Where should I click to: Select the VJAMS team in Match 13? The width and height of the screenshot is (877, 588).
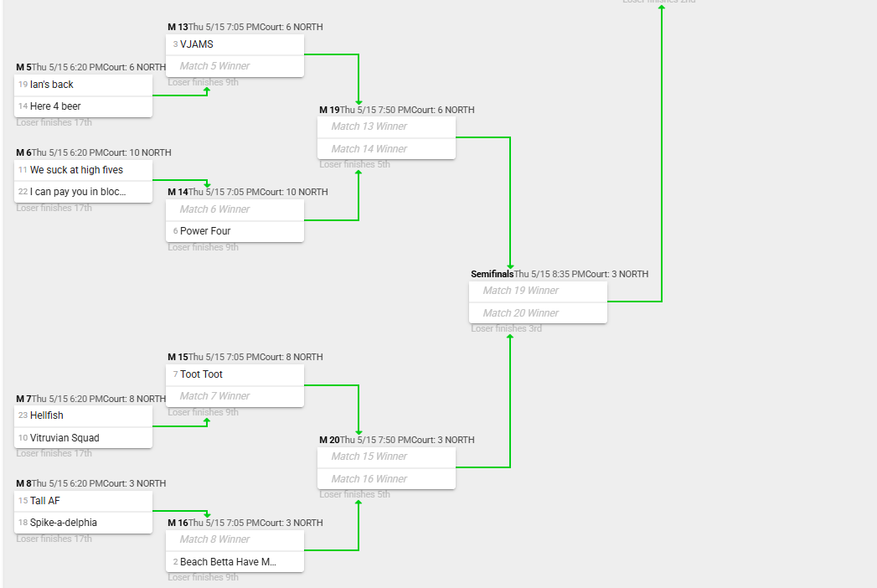[235, 44]
